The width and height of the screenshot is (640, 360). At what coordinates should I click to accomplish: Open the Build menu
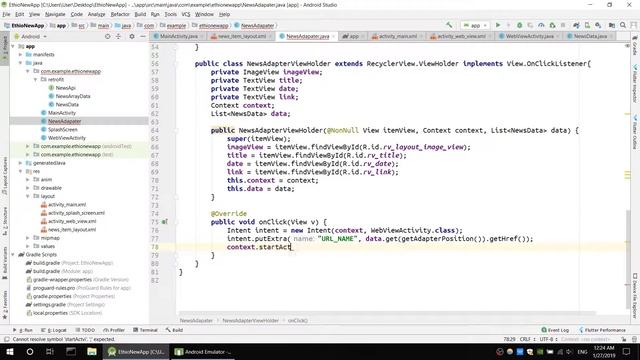[140, 14]
